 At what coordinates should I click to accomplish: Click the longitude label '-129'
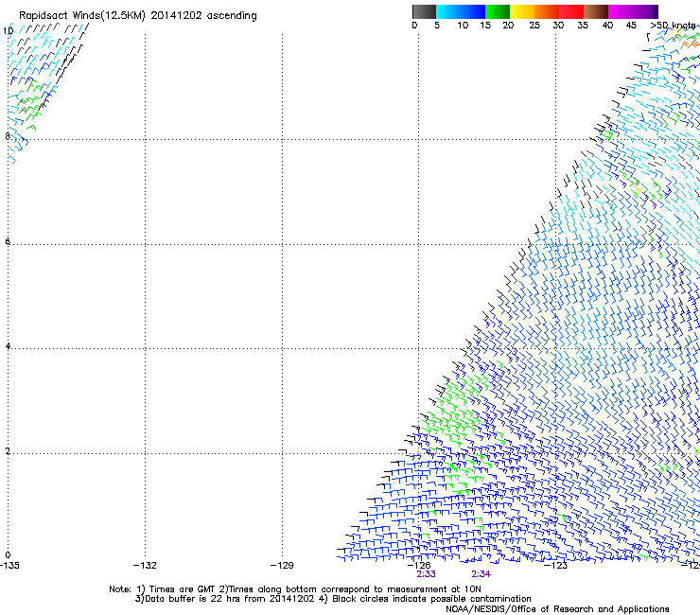(x=282, y=566)
